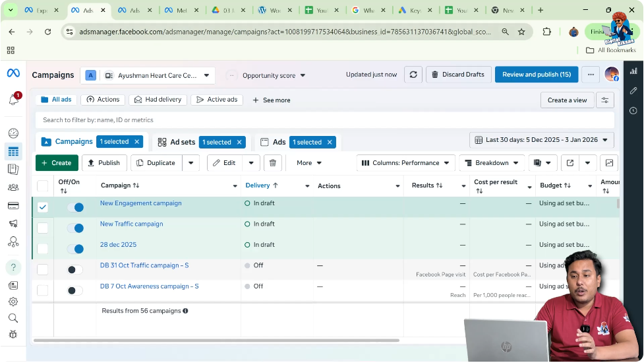Click the trash delete icon in toolbar

tap(273, 163)
